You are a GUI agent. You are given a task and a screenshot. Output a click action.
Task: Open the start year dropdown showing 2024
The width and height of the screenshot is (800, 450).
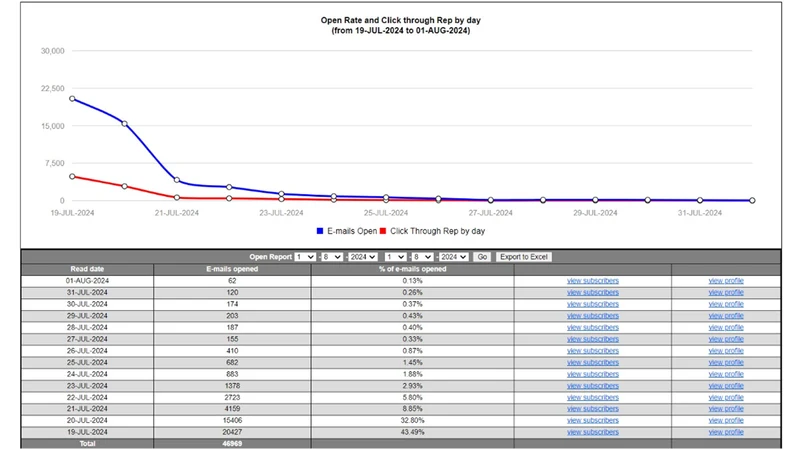pyautogui.click(x=363, y=257)
